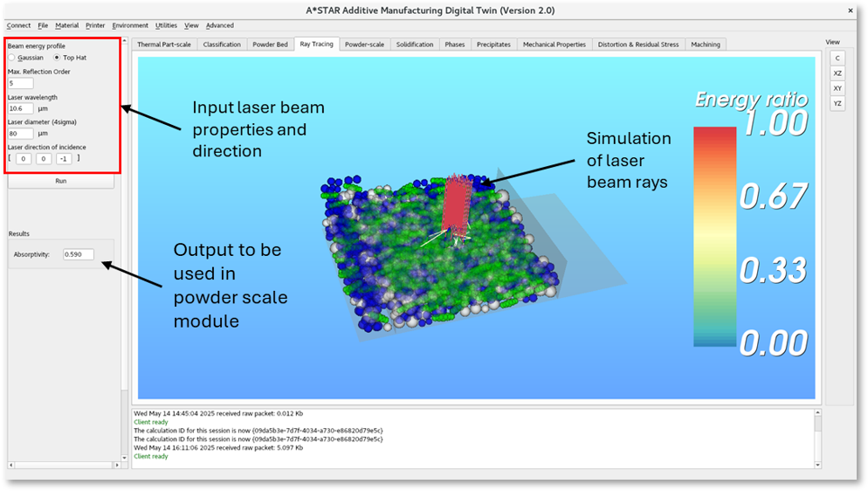Switch to the Powder-scale tab
Screen dimensions: 868x491
(364, 45)
